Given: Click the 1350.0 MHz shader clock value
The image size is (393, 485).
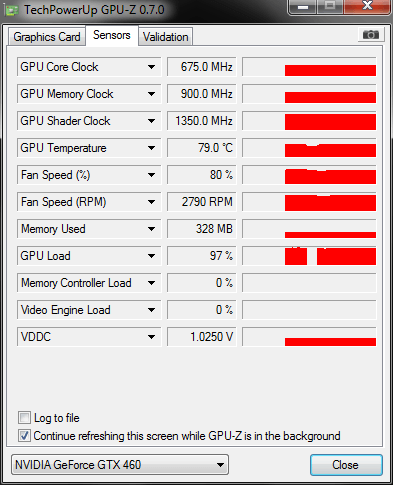Looking at the screenshot, I should point(202,121).
